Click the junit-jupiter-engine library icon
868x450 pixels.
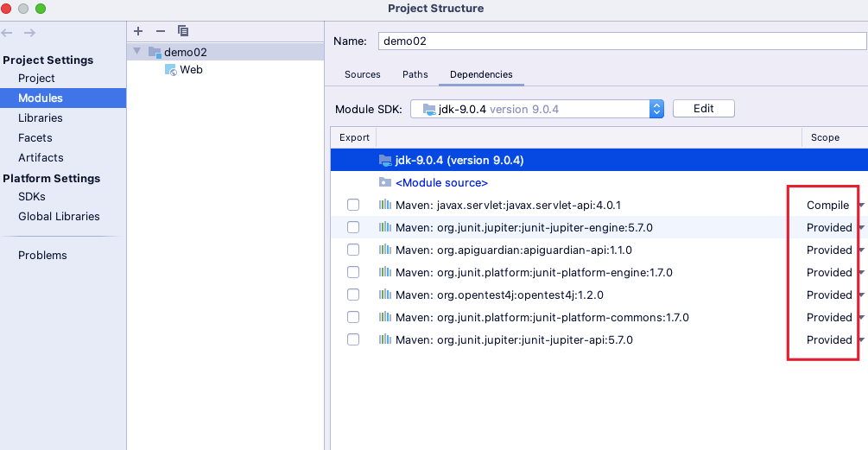pyautogui.click(x=385, y=227)
